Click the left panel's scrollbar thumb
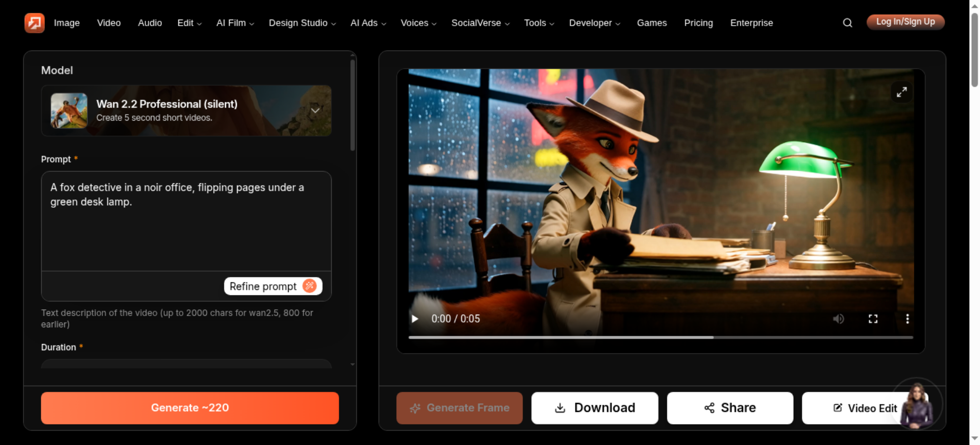The width and height of the screenshot is (980, 445). click(x=352, y=105)
